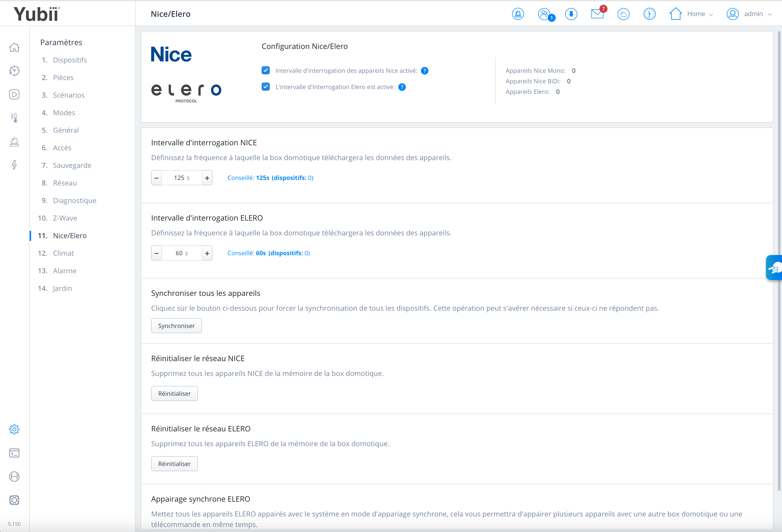
Task: Open the floating blue assistant tab
Action: [774, 268]
